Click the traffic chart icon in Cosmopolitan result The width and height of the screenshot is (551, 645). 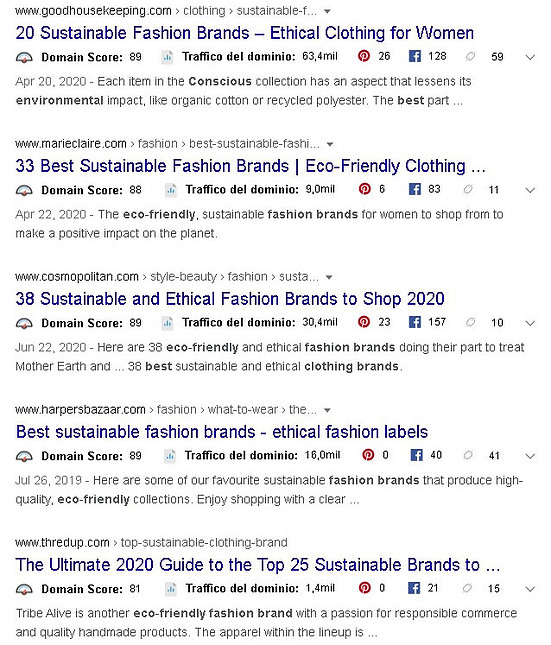167,322
